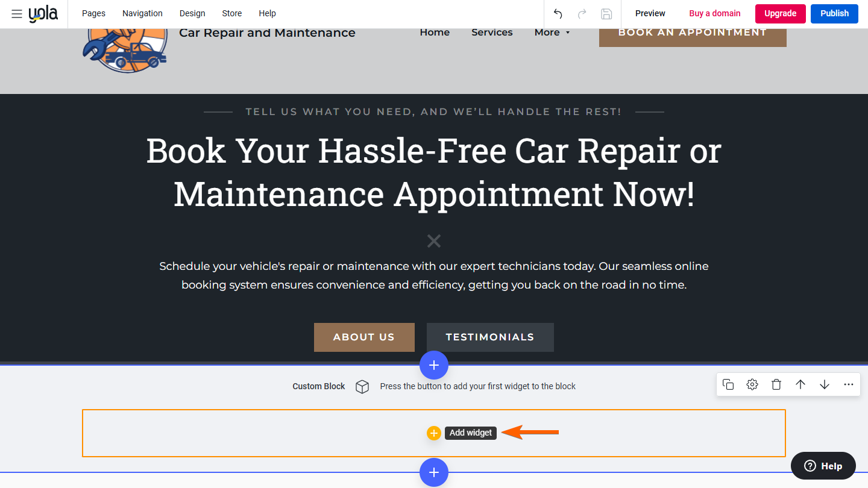Image resolution: width=868 pixels, height=488 pixels.
Task: Open the Design menu
Action: pyautogui.click(x=192, y=13)
